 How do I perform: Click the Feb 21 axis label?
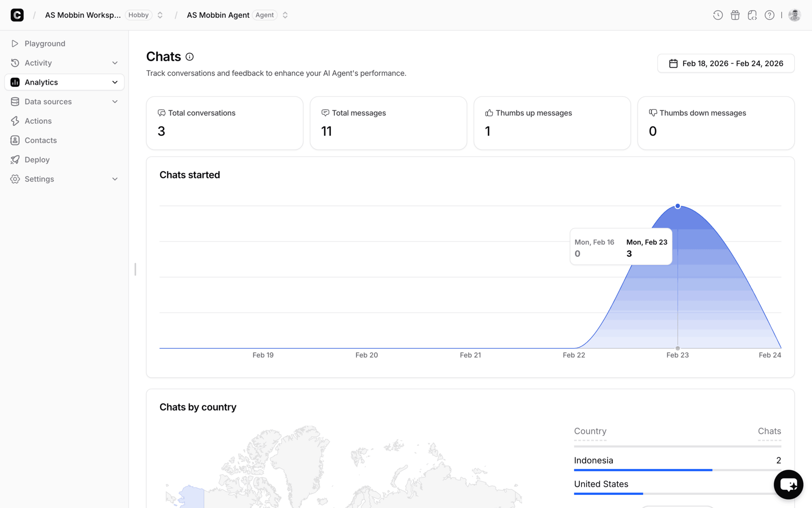coord(470,355)
